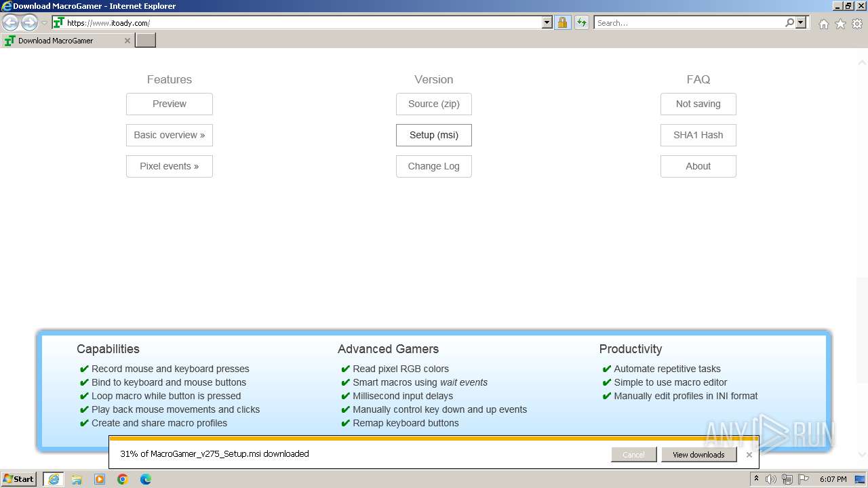The image size is (868, 488).
Task: Open the media player taskbar icon
Action: pos(100,479)
